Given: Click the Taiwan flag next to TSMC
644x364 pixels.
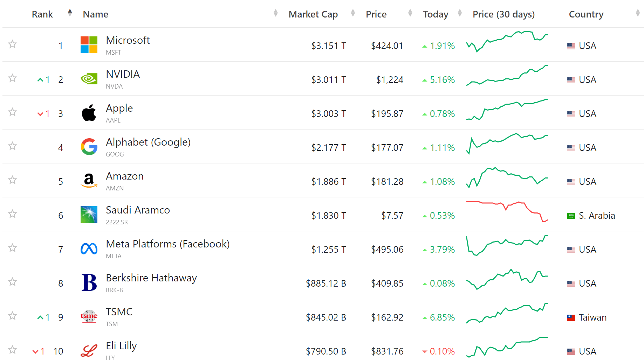Looking at the screenshot, I should pyautogui.click(x=571, y=318).
